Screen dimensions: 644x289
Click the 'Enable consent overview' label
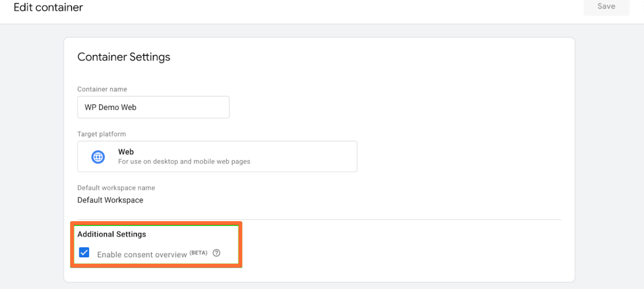[x=142, y=254]
